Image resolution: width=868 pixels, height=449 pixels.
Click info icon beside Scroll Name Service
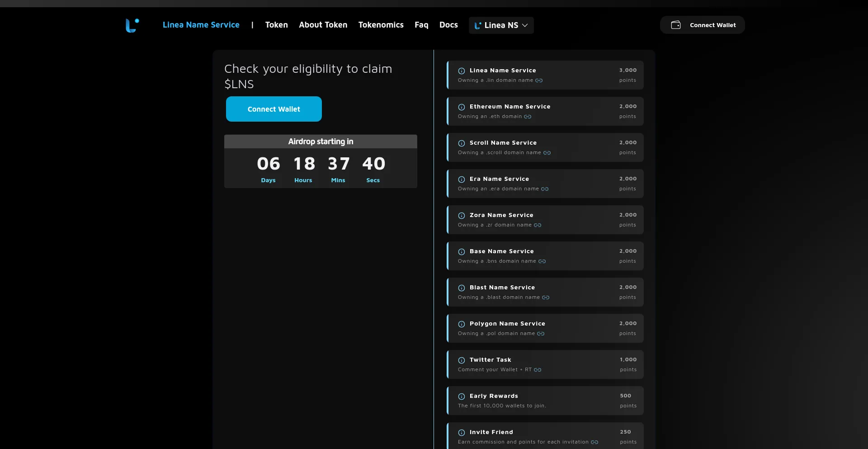tap(462, 143)
